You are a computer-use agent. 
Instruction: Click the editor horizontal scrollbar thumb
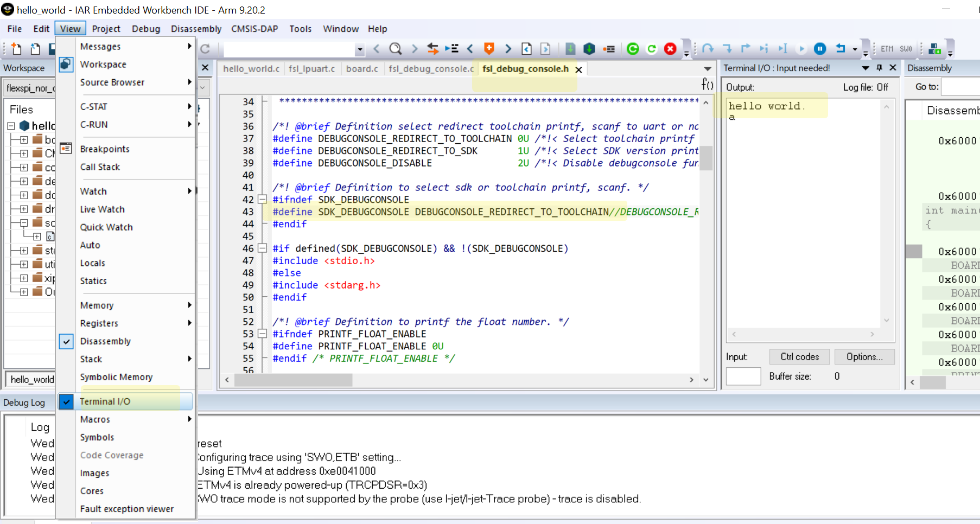(x=293, y=380)
